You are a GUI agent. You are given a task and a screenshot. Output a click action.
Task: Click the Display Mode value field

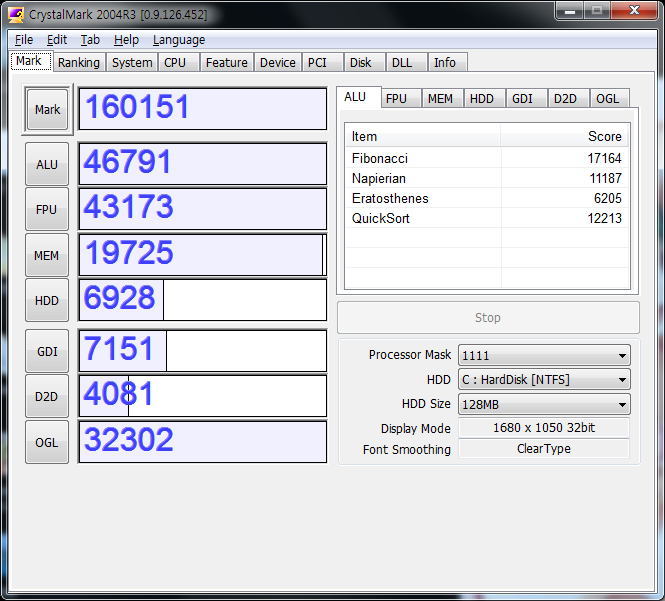tap(544, 428)
